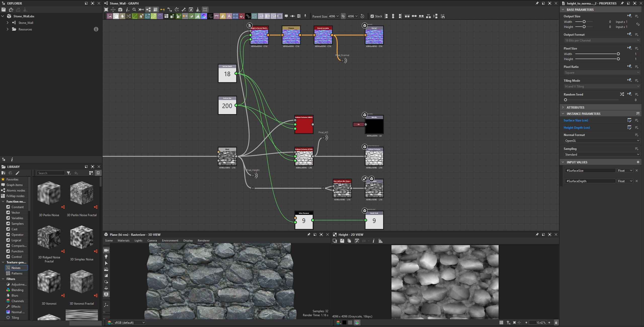Add a Text node from the toolbar

[x=229, y=16]
